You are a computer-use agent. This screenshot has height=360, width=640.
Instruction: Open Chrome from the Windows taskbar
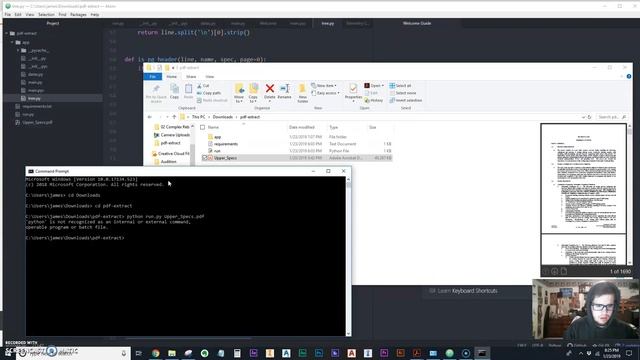[156, 353]
